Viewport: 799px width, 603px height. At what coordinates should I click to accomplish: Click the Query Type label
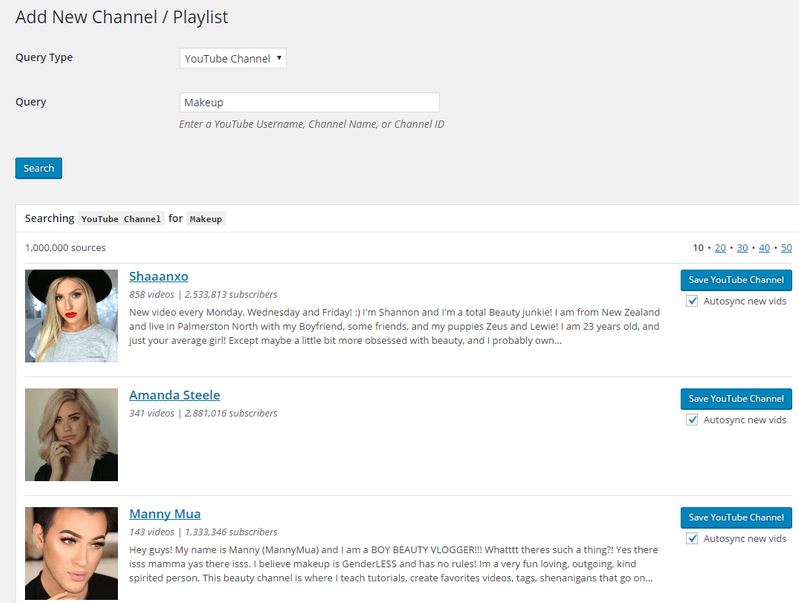pyautogui.click(x=44, y=58)
